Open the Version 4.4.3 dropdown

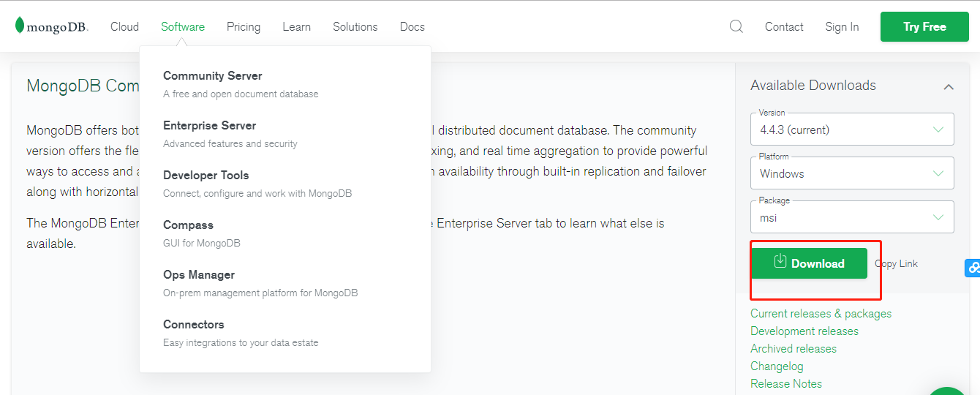click(x=852, y=129)
